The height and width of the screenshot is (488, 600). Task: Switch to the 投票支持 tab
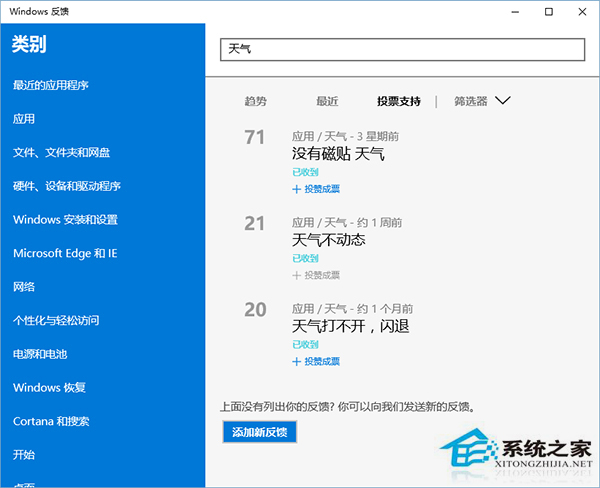pyautogui.click(x=399, y=101)
